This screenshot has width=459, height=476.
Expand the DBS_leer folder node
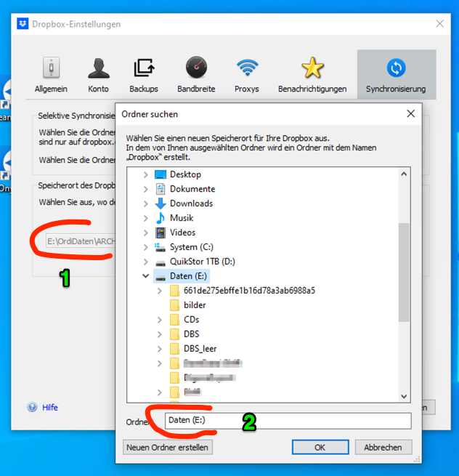pos(160,349)
